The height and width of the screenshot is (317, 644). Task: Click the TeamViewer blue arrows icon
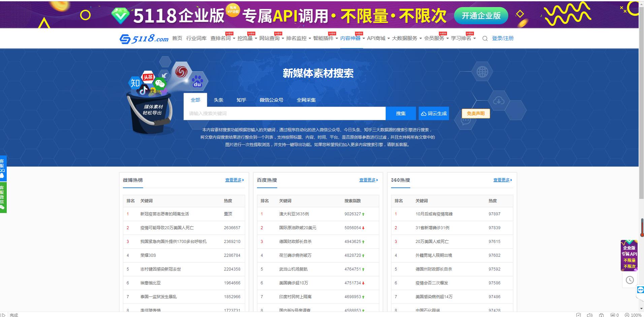click(640, 290)
